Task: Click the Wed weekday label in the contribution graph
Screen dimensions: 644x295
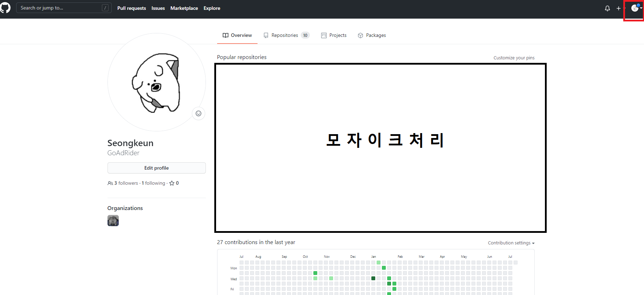Action: pos(234,279)
